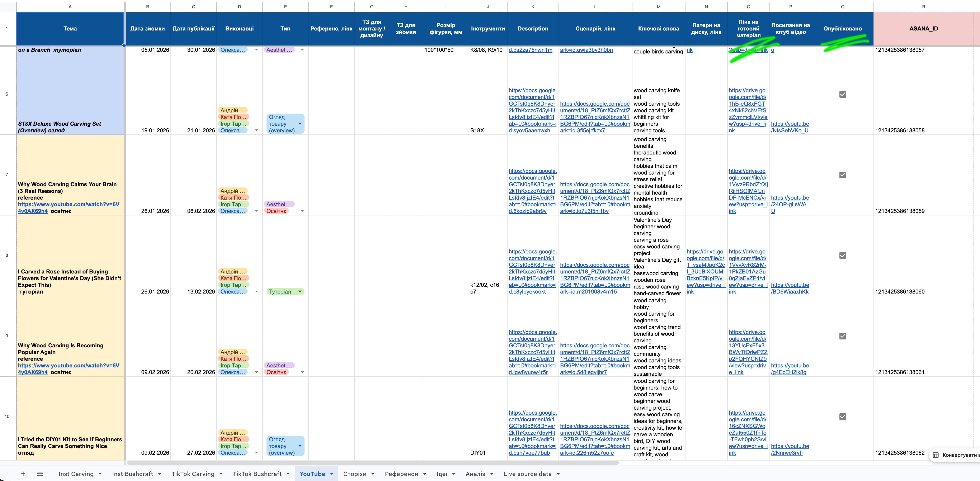Click the Конвертувати icon button

click(937, 455)
